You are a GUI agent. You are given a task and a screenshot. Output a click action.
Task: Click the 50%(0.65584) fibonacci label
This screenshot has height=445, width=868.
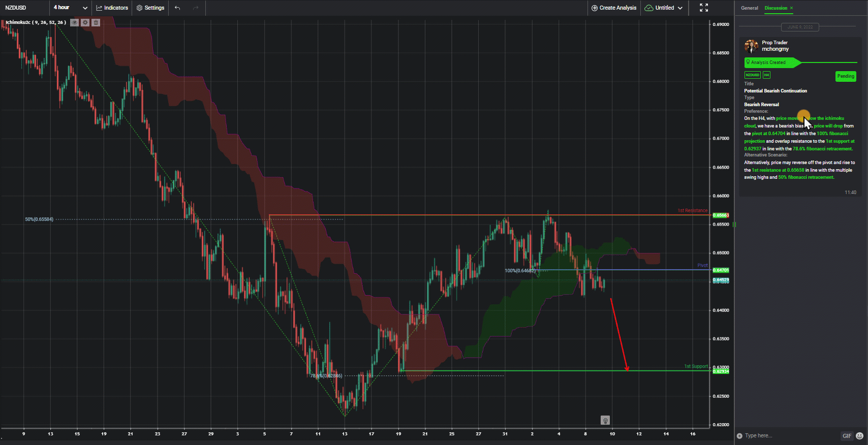(39, 219)
